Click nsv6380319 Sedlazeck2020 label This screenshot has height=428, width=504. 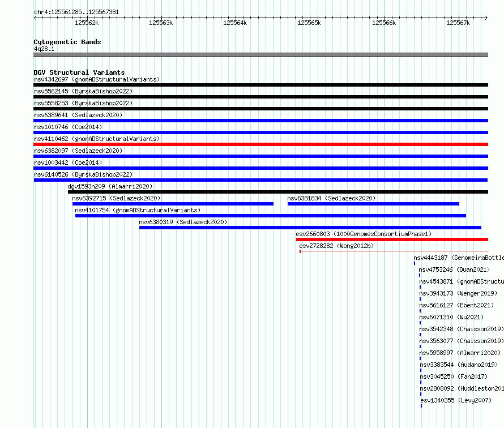pos(183,222)
